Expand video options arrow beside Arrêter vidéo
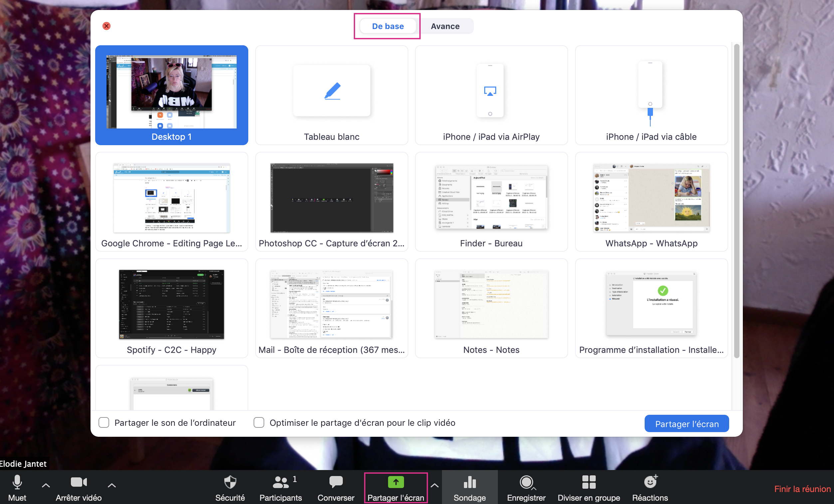The image size is (834, 504). click(x=112, y=485)
